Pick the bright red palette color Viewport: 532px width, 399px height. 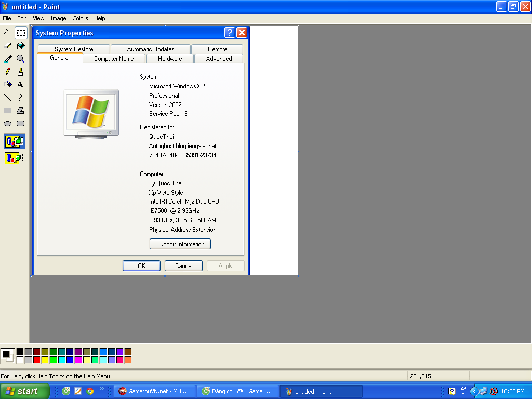tap(37, 360)
